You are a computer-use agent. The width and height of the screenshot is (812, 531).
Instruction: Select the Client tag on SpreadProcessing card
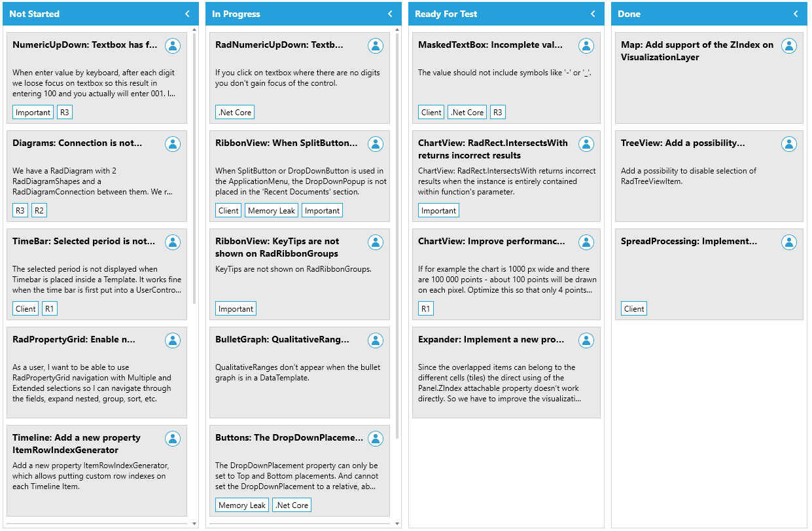tap(633, 308)
